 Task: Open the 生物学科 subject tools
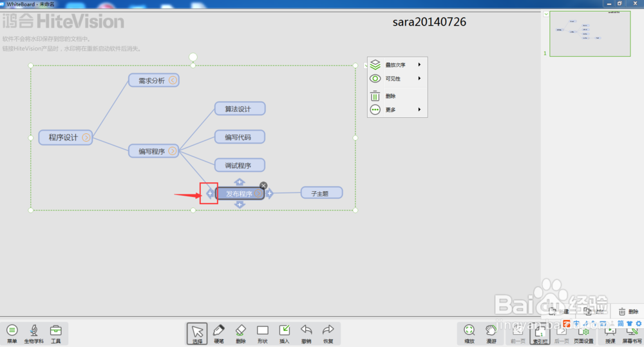click(x=33, y=333)
